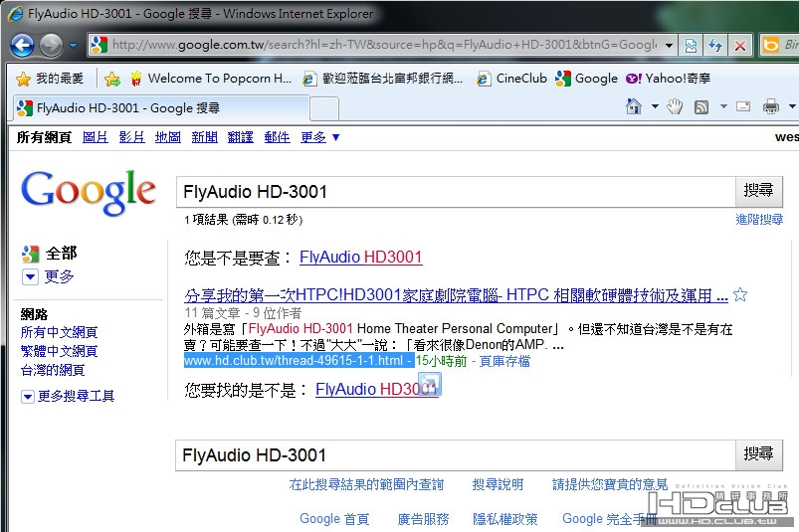Expand the address bar history dropdown

point(669,46)
